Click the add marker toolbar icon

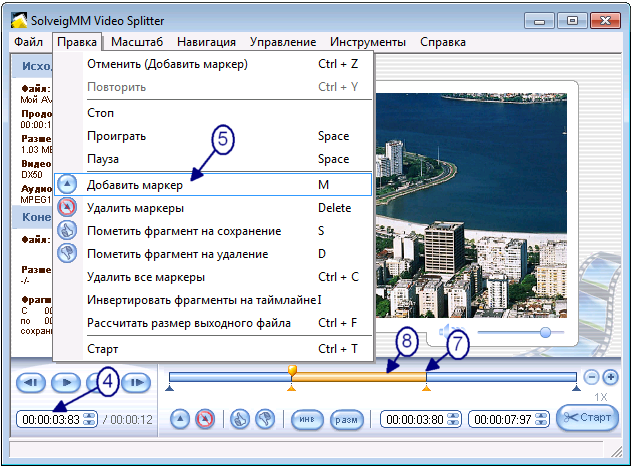pyautogui.click(x=180, y=419)
